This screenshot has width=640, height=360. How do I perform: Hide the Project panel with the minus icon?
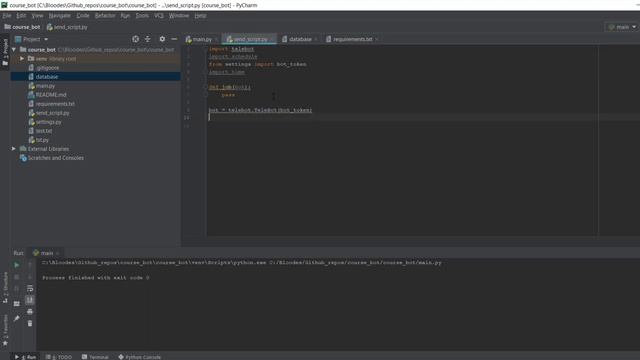click(x=174, y=39)
